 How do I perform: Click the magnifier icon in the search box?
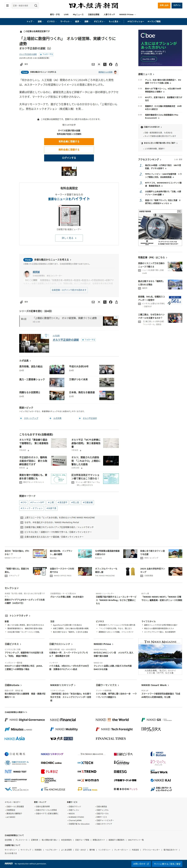click(36, 5)
